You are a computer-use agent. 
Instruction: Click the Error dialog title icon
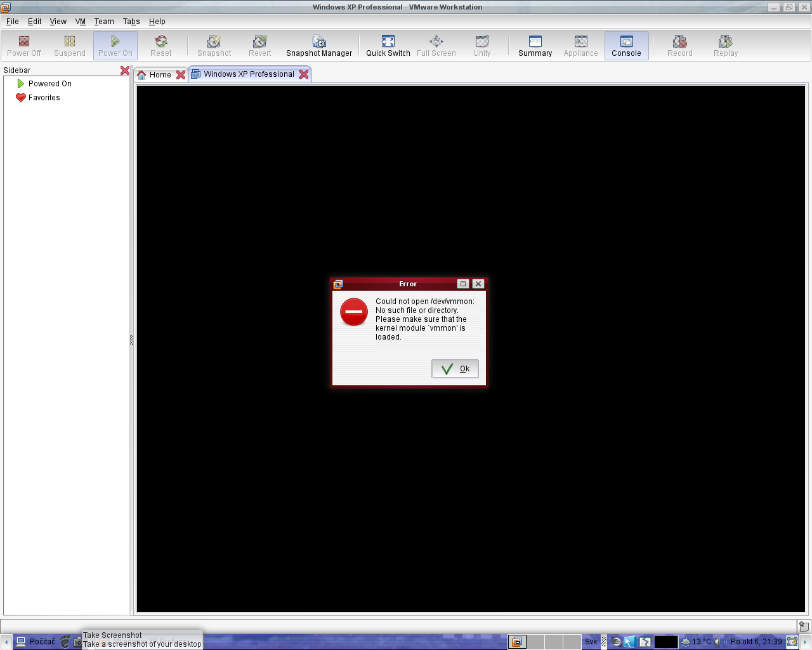pyautogui.click(x=338, y=284)
